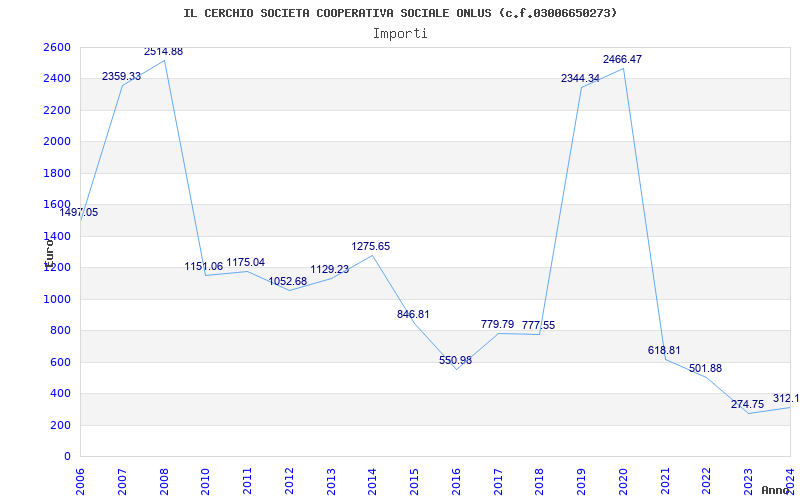The width and height of the screenshot is (800, 500).
Task: Click y-axis tick 2000
Action: coord(55,142)
